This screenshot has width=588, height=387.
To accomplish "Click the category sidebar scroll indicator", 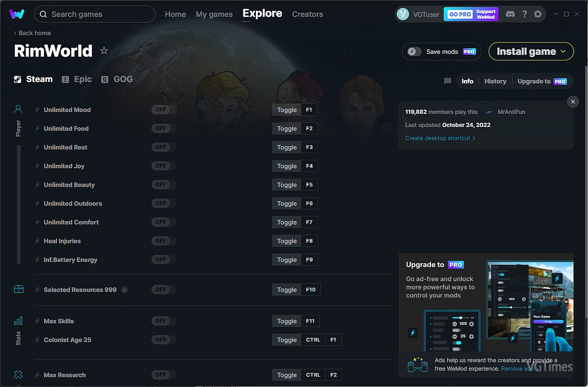I will 19,204.
